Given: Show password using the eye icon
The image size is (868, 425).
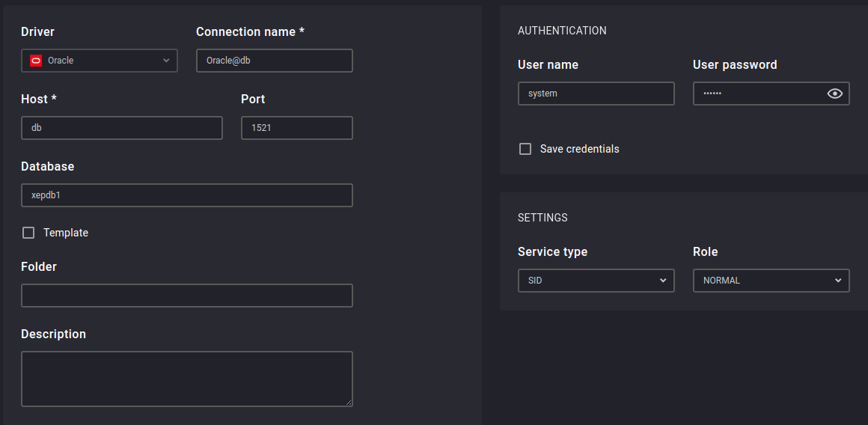Looking at the screenshot, I should pos(835,94).
